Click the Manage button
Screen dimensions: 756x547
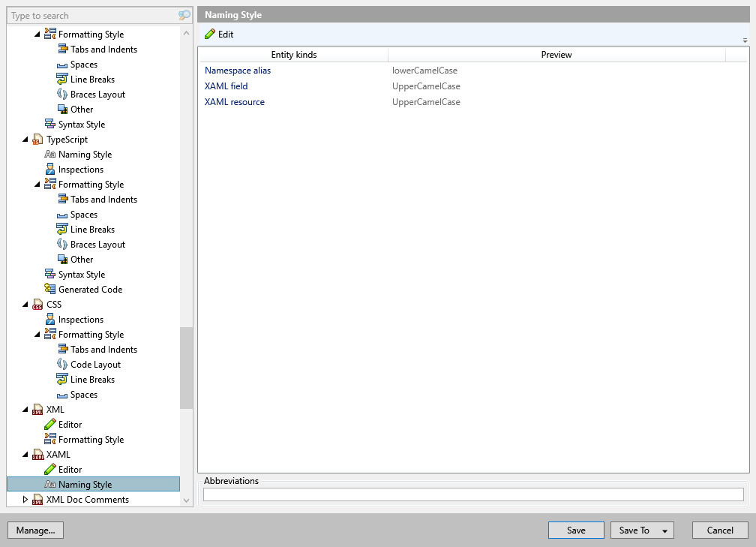pos(35,530)
